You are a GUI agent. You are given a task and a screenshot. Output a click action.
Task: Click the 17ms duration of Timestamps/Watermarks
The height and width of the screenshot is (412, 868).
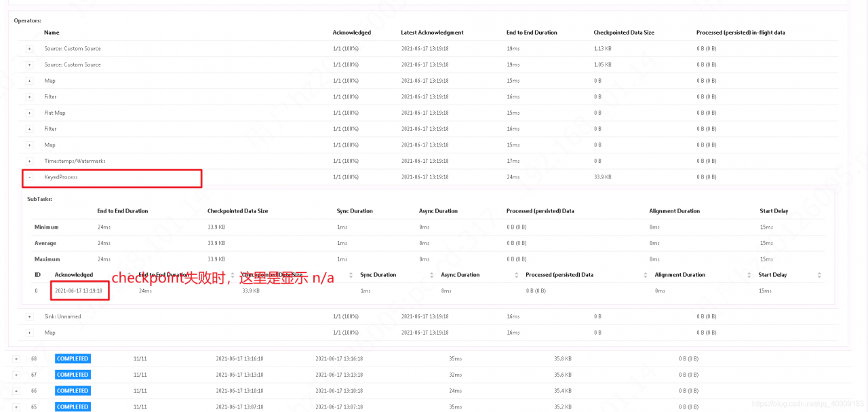(x=513, y=161)
